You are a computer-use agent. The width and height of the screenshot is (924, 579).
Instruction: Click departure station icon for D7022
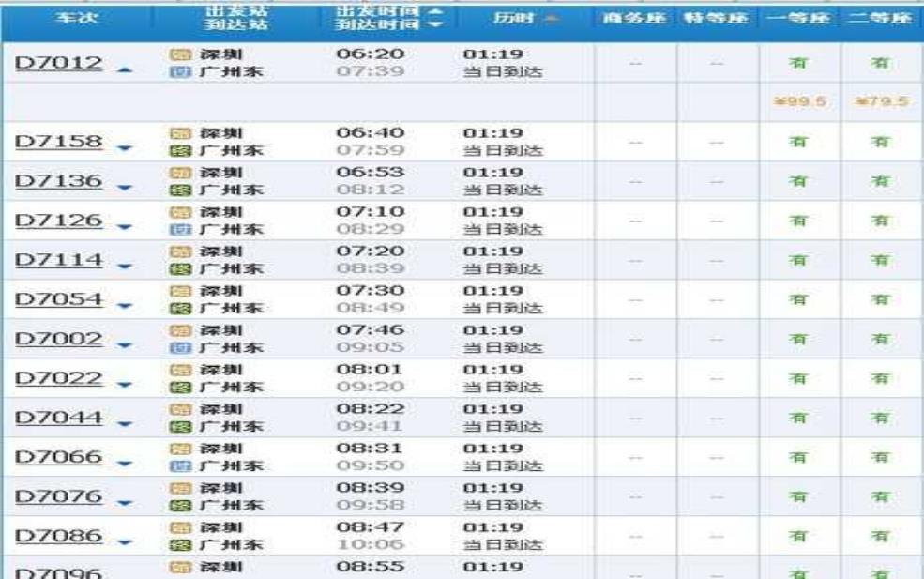[180, 371]
